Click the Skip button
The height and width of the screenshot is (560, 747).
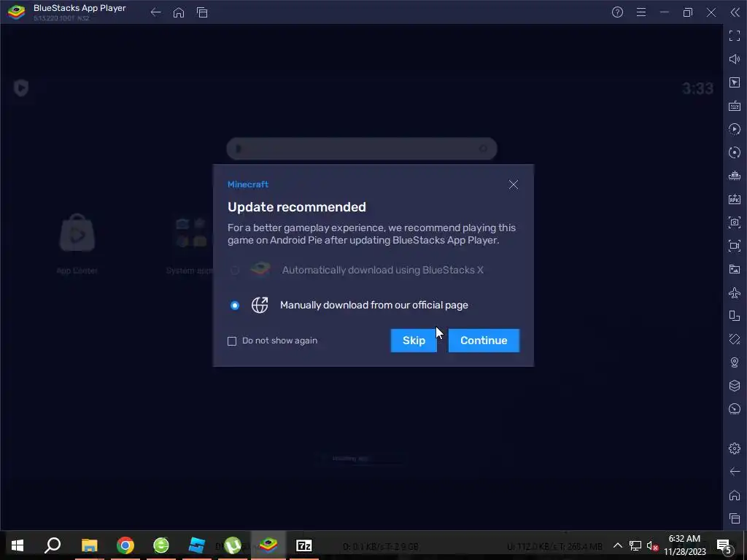(x=414, y=341)
